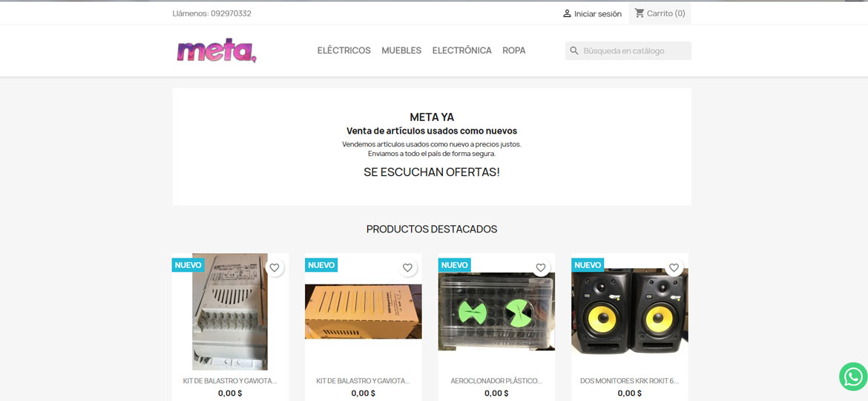Add Aeroclonador Plástico to wishlist

click(541, 267)
